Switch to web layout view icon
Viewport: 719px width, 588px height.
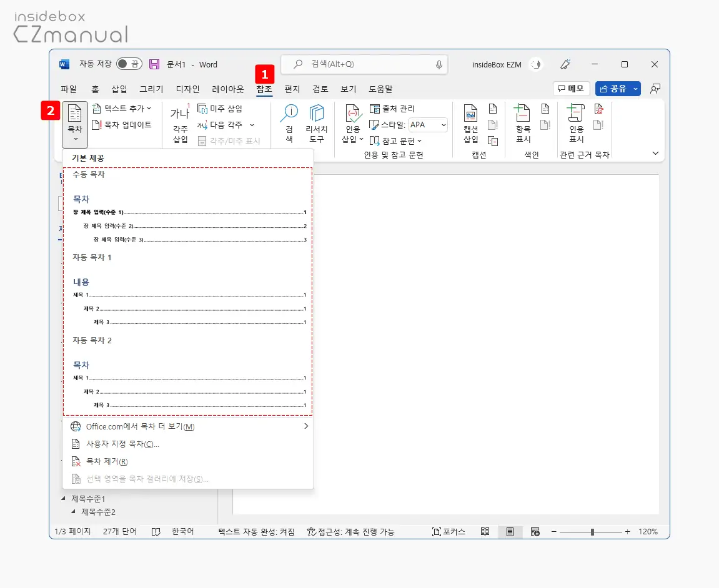coord(535,532)
